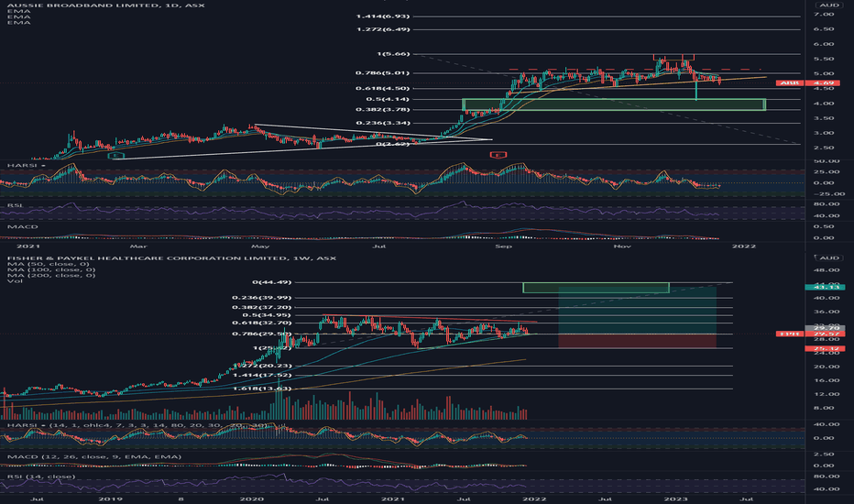Click the 1.618(13.63) Fibonacci level label
This screenshot has width=854, height=504.
pyautogui.click(x=262, y=389)
